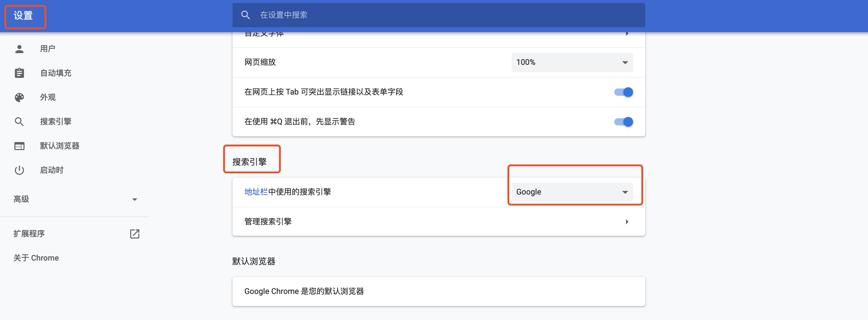This screenshot has width=868, height=320.
Task: Disable Tab highlighting of links and form fields
Action: pos(623,92)
